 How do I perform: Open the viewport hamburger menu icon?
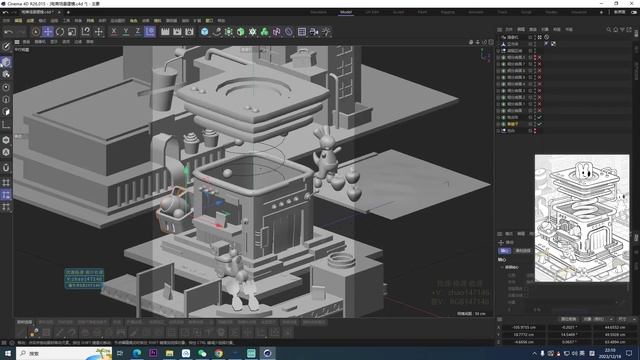(17, 42)
